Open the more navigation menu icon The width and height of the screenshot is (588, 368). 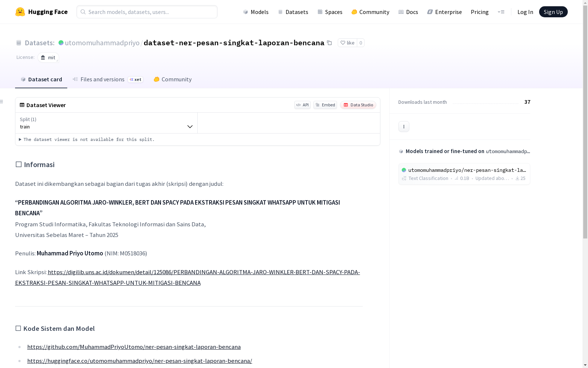pyautogui.click(x=501, y=12)
